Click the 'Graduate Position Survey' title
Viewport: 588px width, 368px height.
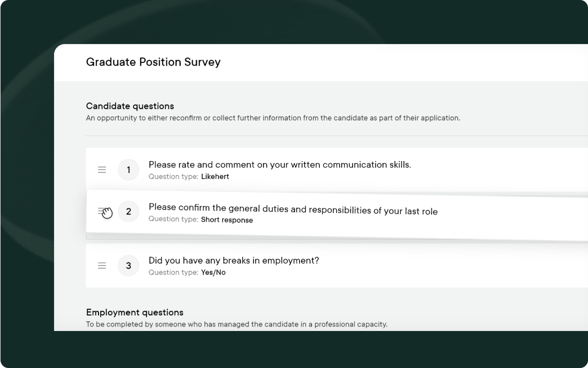click(x=153, y=62)
